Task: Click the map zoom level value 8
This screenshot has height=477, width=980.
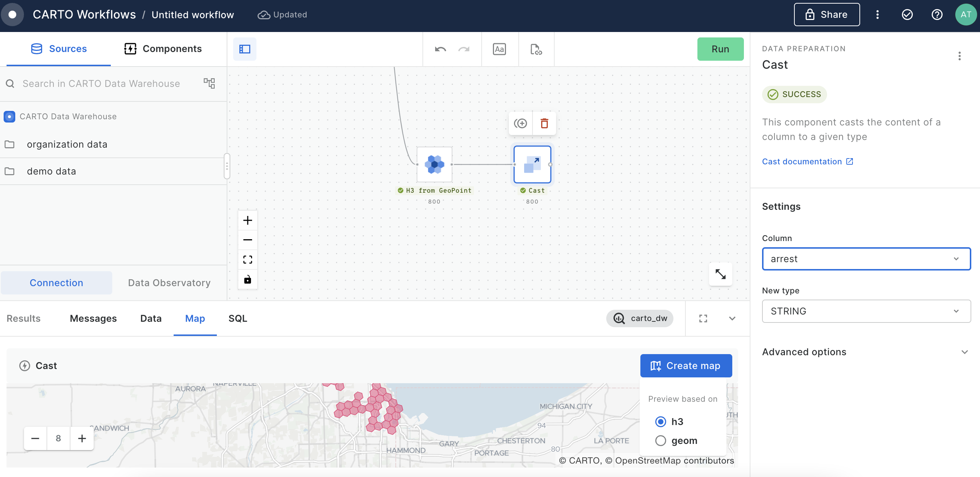Action: coord(58,438)
